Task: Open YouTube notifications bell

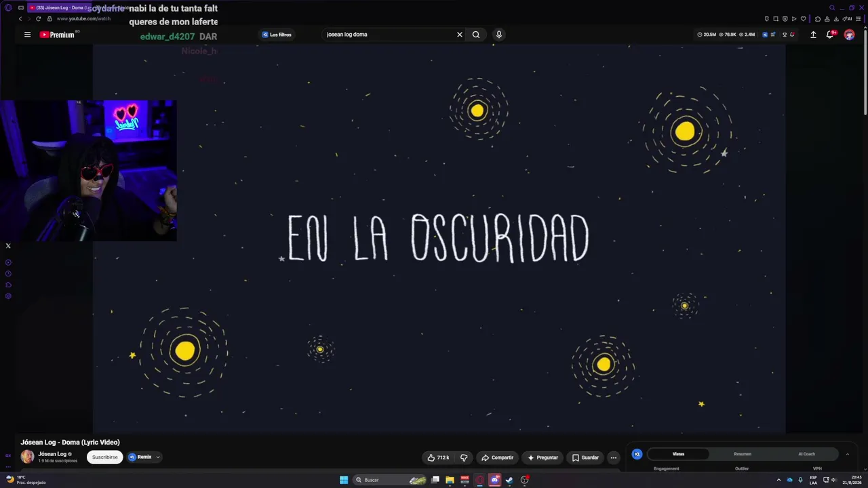Action: 829,35
